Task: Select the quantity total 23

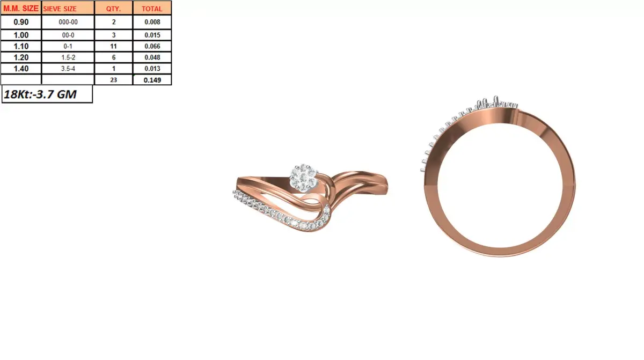Action: pos(113,80)
